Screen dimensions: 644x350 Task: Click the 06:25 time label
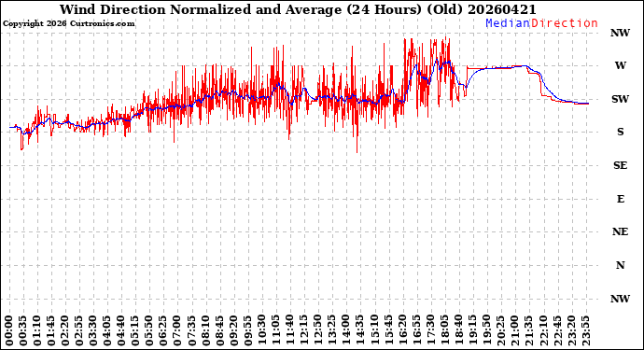164,330
